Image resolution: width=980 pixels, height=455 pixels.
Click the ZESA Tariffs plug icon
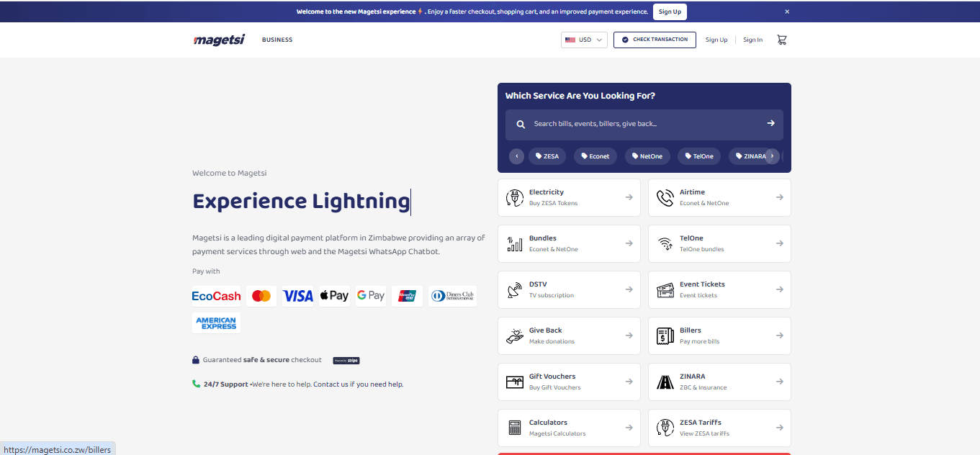[665, 428]
